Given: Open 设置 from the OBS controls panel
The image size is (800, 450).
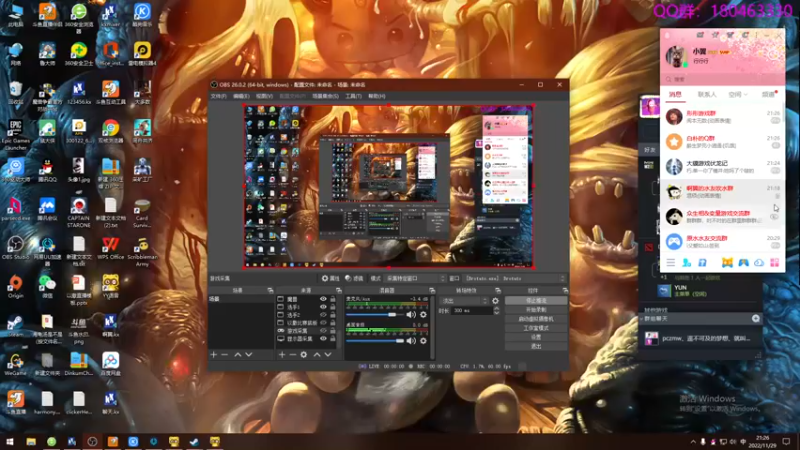Looking at the screenshot, I should tap(536, 337).
